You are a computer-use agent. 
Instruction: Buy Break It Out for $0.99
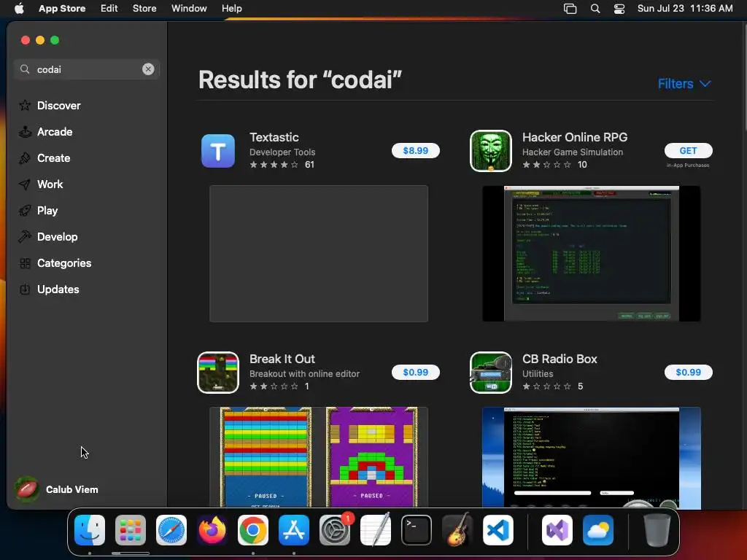(x=415, y=373)
